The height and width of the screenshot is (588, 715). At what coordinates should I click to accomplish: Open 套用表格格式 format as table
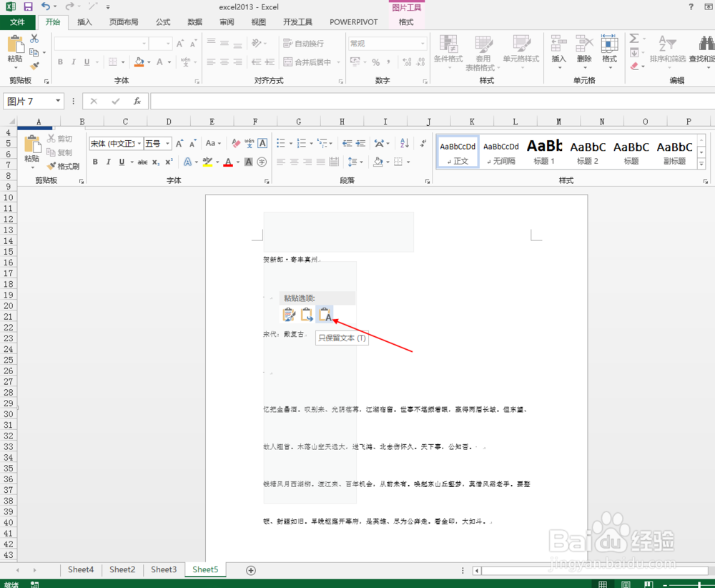[483, 53]
